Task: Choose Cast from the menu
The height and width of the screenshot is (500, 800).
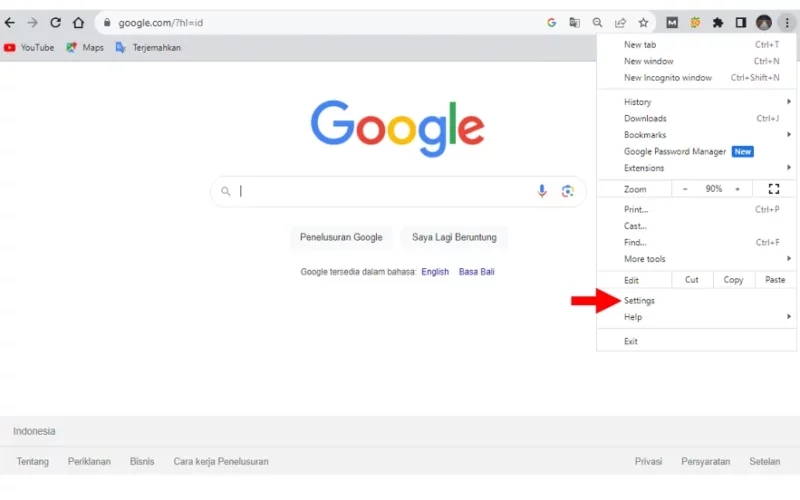Action: [x=696, y=226]
